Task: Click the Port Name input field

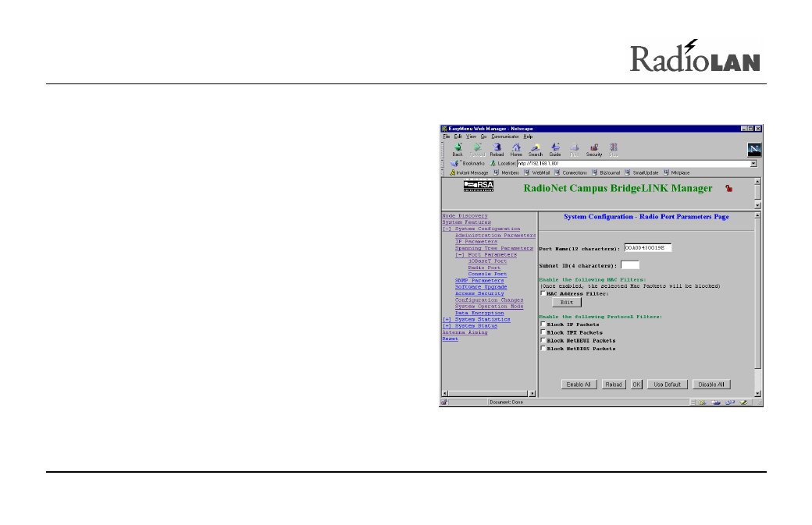Action: coord(648,248)
